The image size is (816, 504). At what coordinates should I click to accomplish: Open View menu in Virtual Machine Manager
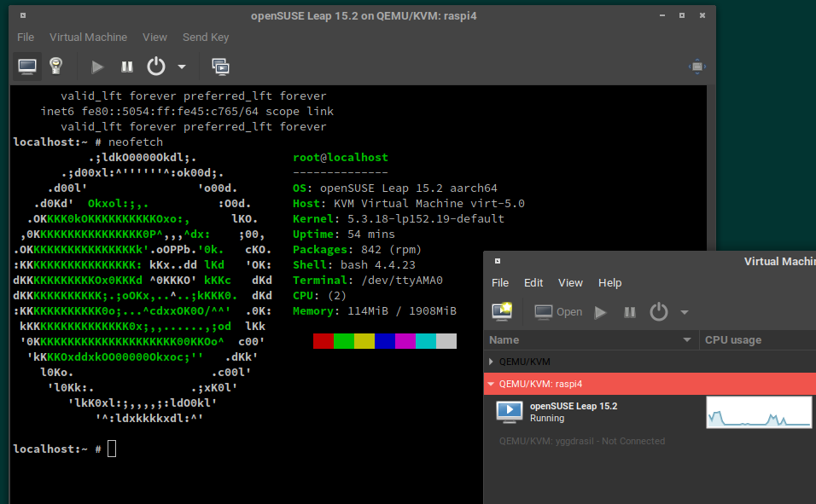(570, 283)
